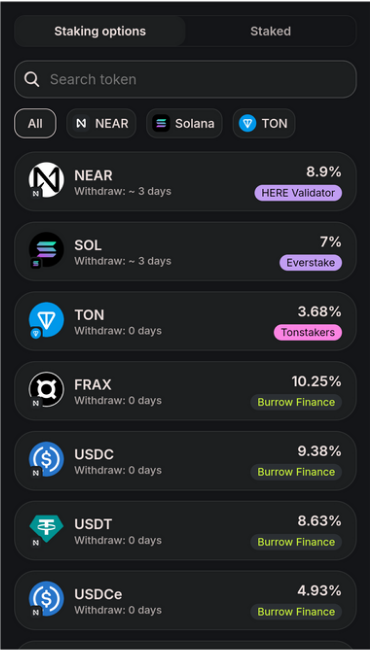Screen dimensions: 370x650
Task: Click the USDCe token logo icon
Action: pos(46,599)
